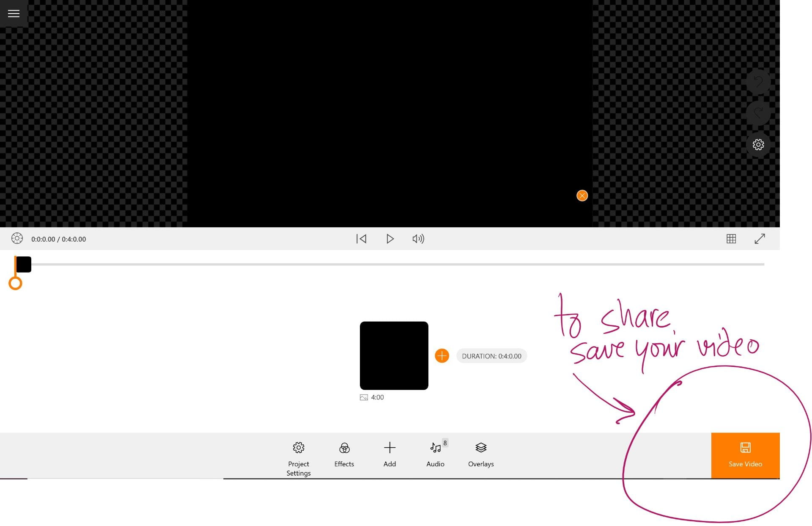Click the DURATION 0:4:0.00 pill
This screenshot has width=812, height=526.
point(491,356)
